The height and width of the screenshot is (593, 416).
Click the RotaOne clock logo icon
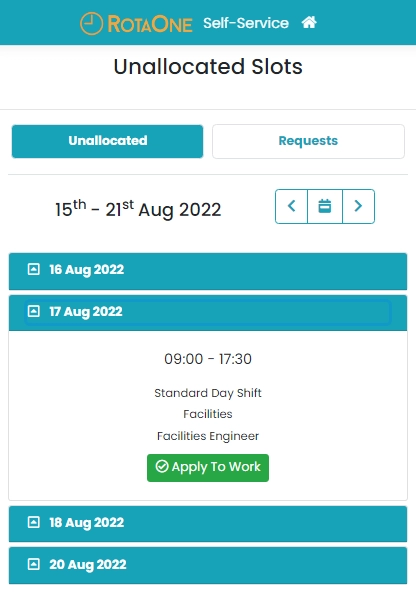click(x=91, y=23)
